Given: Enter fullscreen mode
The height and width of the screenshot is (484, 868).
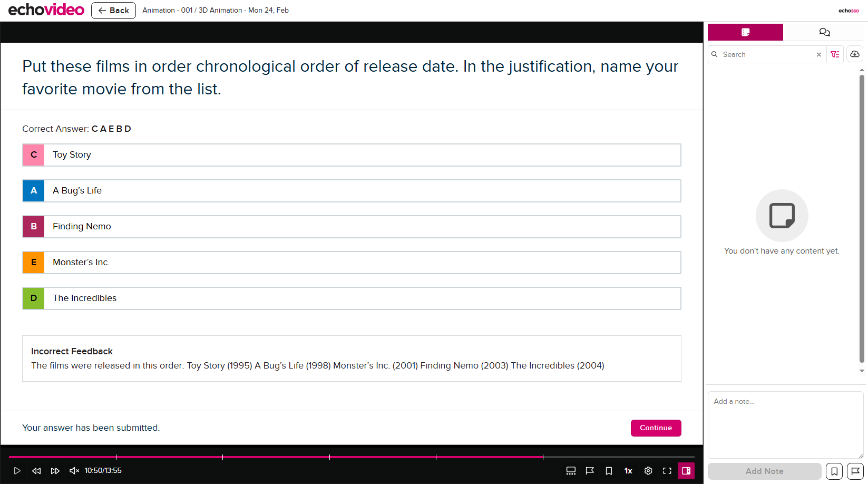Looking at the screenshot, I should (667, 471).
